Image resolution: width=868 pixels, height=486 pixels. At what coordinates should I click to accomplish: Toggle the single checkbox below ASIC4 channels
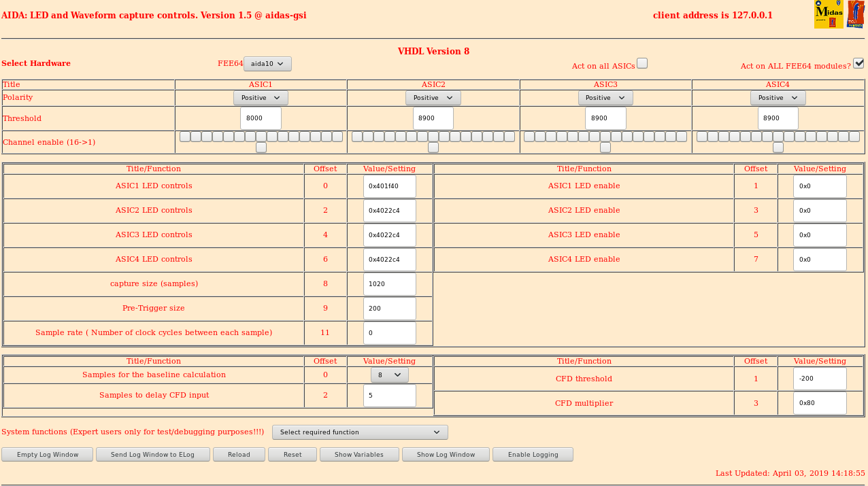(x=778, y=147)
